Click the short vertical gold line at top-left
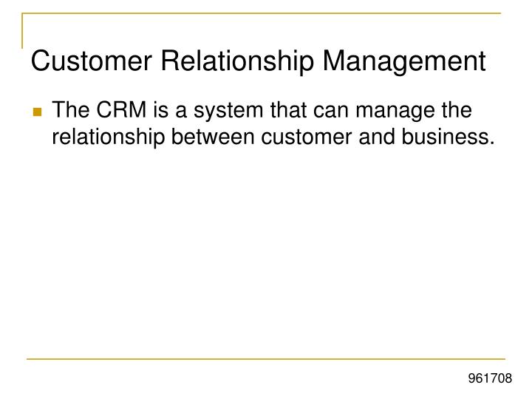Viewport: 532px width, 399px height. point(22,30)
